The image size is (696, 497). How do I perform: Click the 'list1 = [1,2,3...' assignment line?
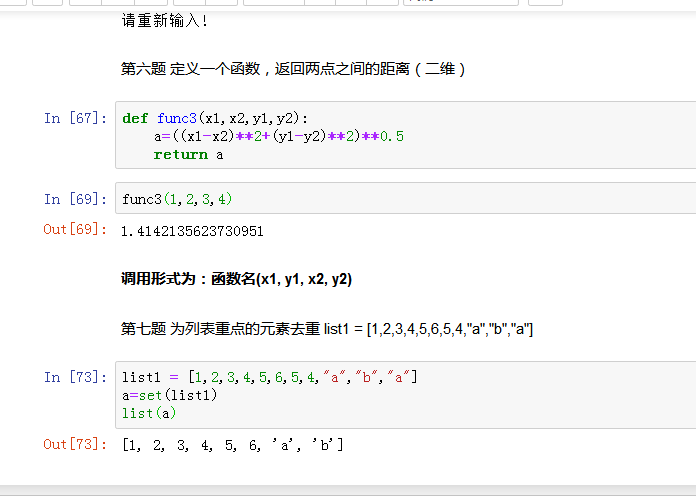coord(269,377)
